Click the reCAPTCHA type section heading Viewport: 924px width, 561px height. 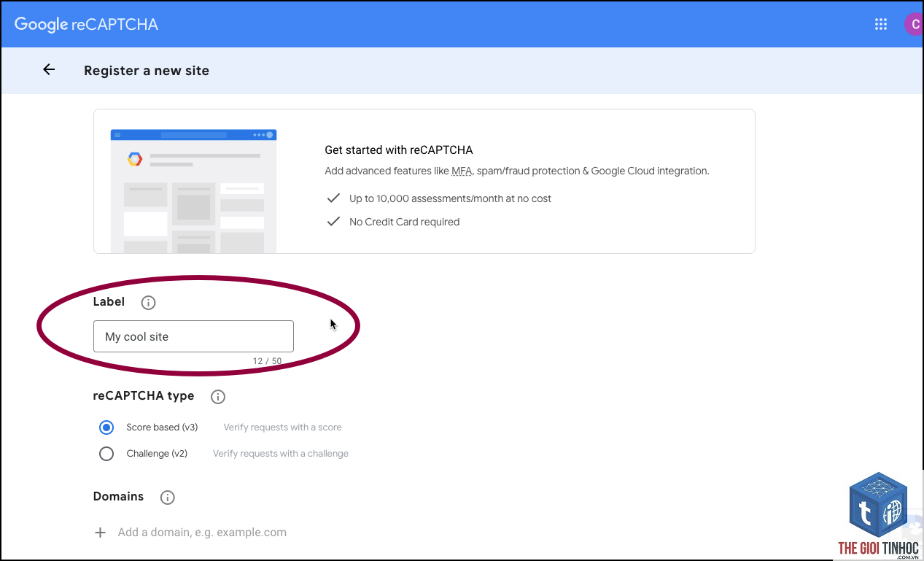[x=144, y=396]
